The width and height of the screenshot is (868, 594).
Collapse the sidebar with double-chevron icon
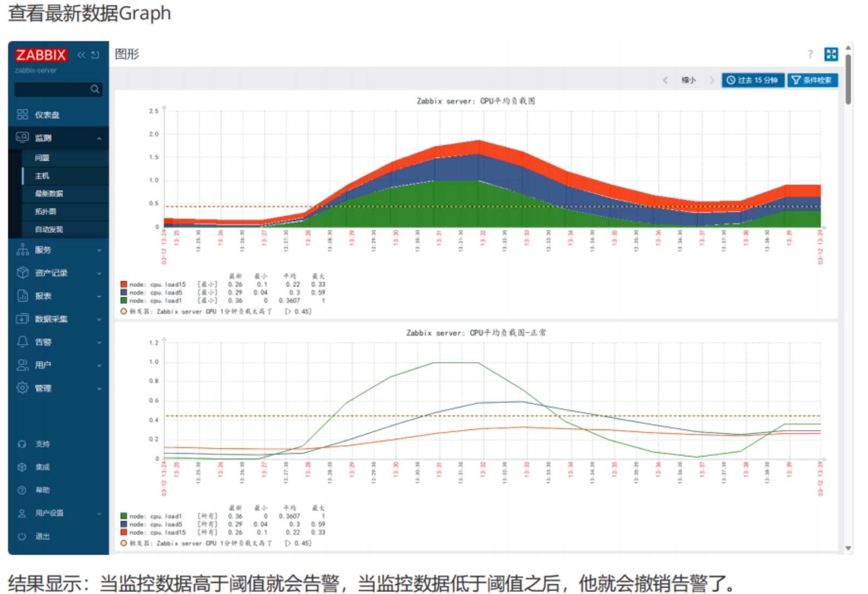[81, 55]
